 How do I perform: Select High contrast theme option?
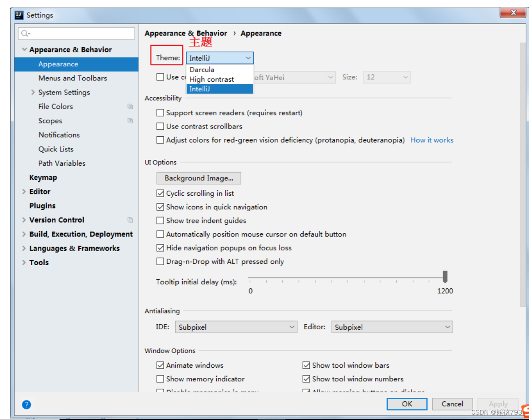[220, 79]
